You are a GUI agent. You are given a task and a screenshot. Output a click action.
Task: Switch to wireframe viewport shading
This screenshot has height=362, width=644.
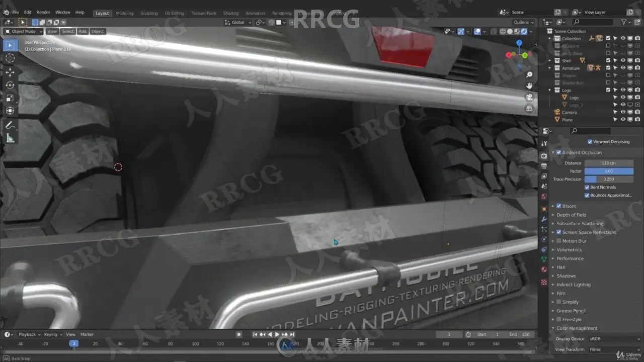click(x=503, y=31)
